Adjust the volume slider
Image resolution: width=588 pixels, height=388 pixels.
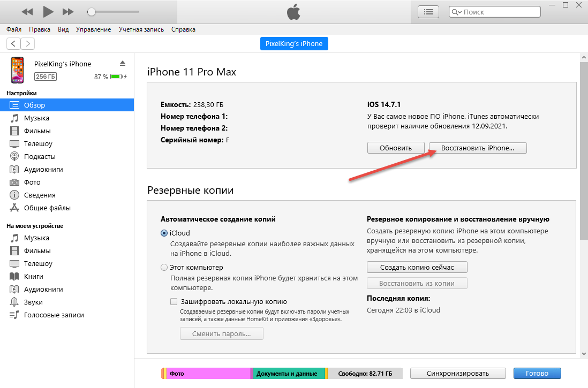click(x=92, y=11)
